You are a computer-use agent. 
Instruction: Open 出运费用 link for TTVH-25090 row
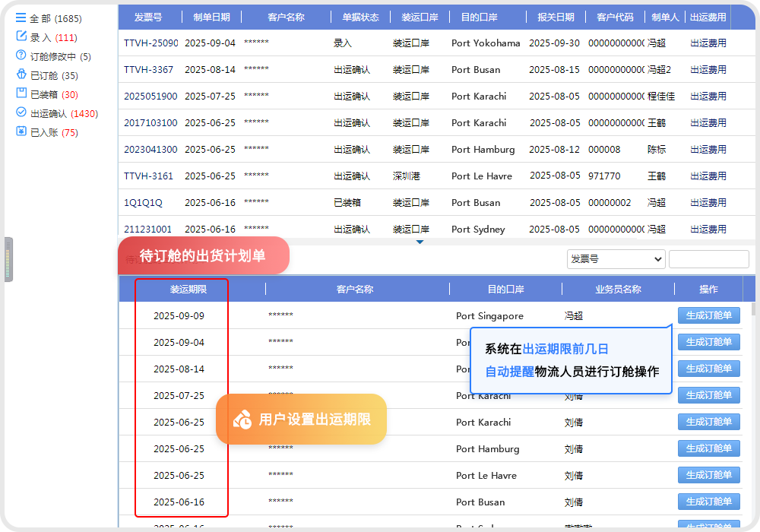pyautogui.click(x=708, y=43)
